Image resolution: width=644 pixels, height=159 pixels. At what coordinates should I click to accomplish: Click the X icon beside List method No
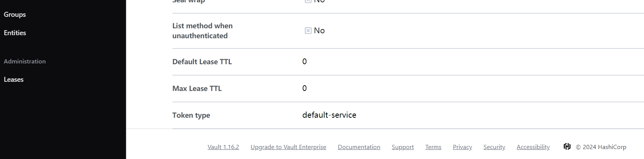[x=308, y=31]
